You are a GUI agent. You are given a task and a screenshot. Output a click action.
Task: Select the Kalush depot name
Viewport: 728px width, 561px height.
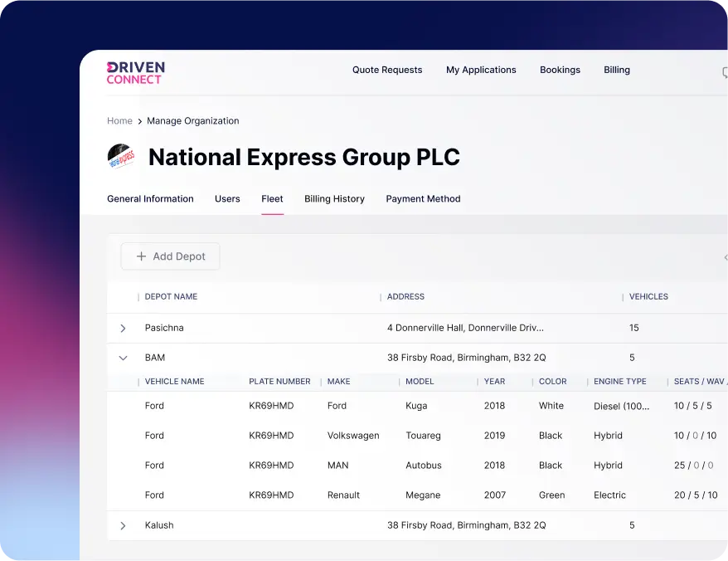click(159, 525)
